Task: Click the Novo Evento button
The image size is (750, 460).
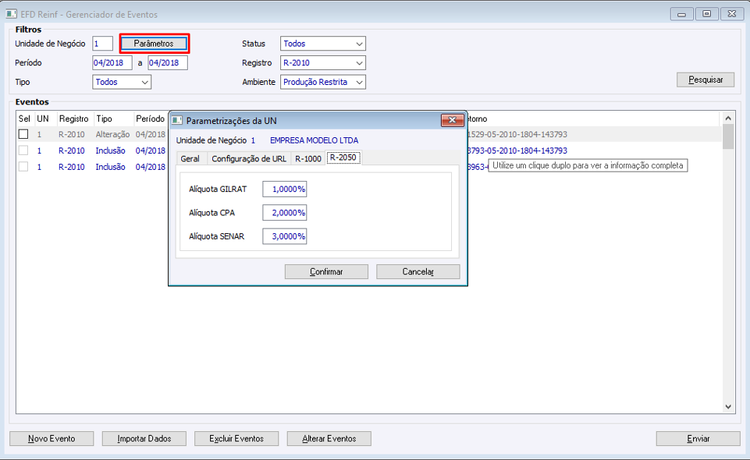Action: (52, 438)
